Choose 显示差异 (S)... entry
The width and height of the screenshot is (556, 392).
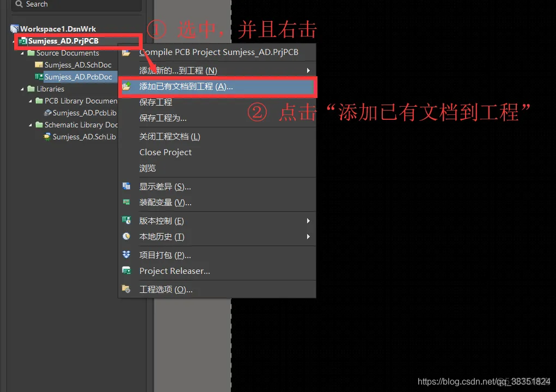217,186
